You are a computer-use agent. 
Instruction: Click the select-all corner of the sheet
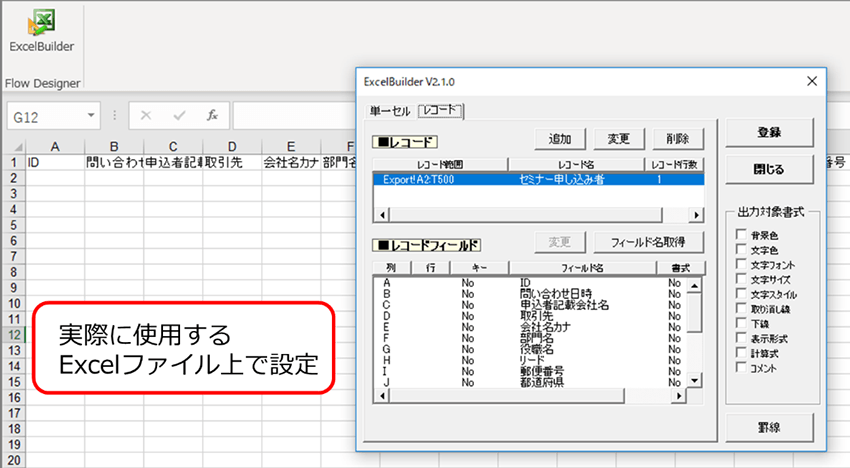pyautogui.click(x=16, y=146)
